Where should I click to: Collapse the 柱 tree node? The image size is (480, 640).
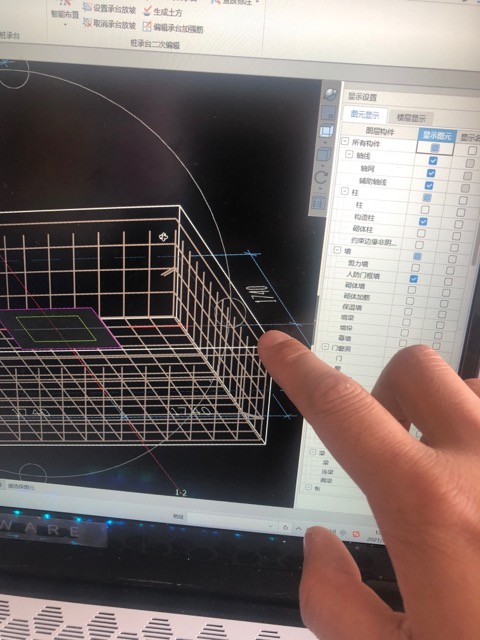click(x=345, y=191)
